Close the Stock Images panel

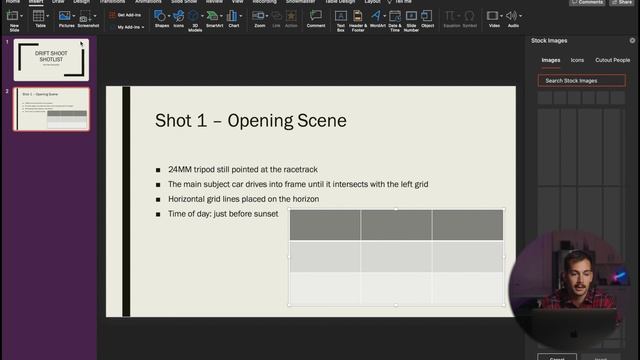pyautogui.click(x=632, y=40)
